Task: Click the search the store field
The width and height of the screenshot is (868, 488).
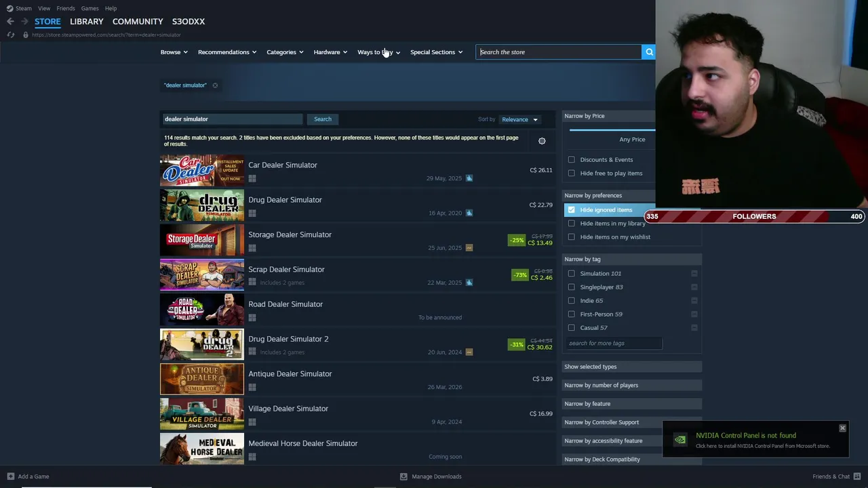Action: pos(559,52)
